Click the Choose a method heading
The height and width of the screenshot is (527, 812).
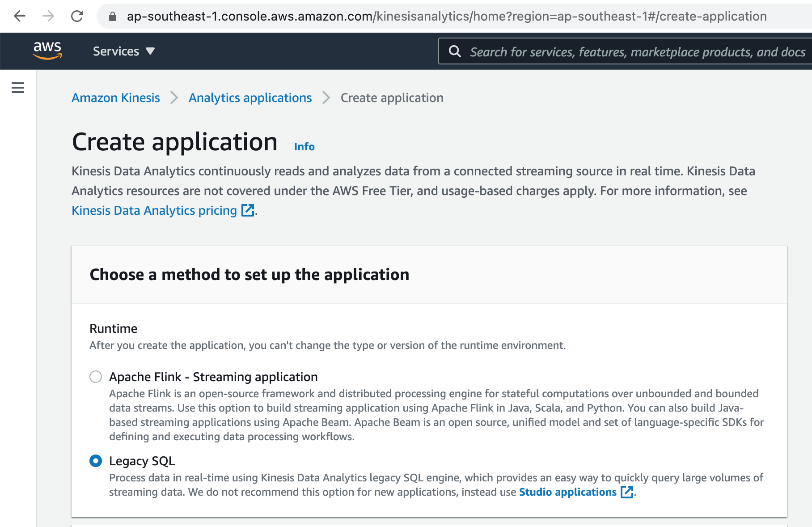(250, 275)
